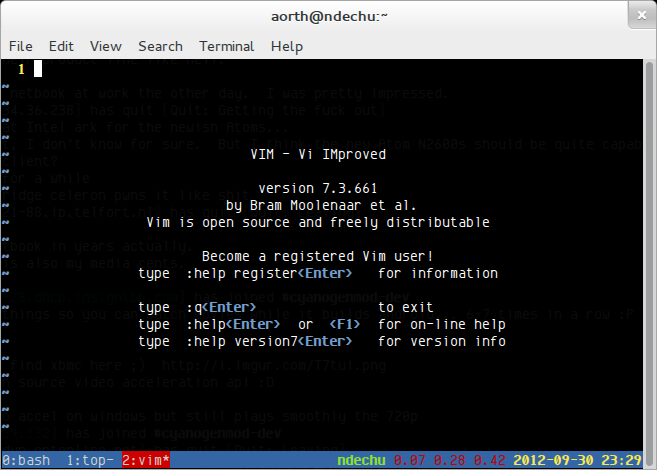Image resolution: width=657 pixels, height=470 pixels.
Task: Open the Help menu
Action: [x=287, y=46]
